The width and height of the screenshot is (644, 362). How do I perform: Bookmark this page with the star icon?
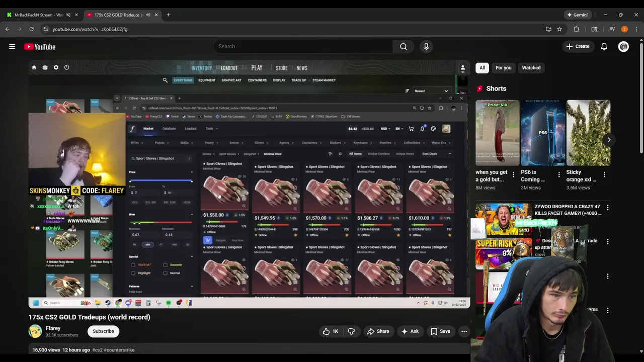pyautogui.click(x=559, y=29)
